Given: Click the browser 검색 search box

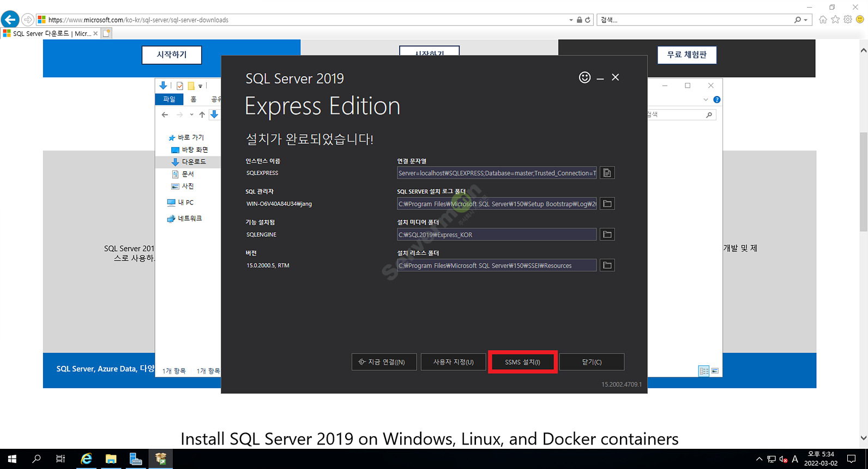Looking at the screenshot, I should point(695,20).
